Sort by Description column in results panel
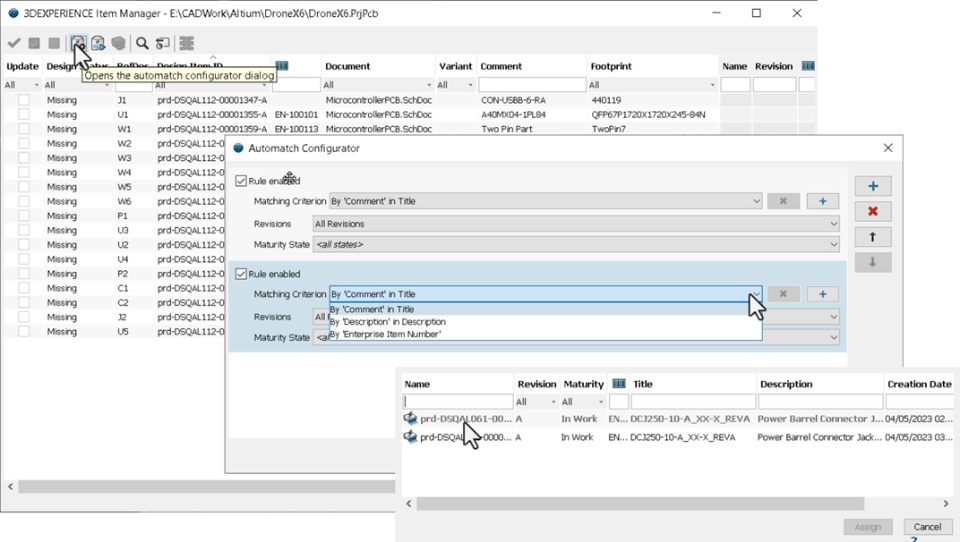 click(786, 384)
